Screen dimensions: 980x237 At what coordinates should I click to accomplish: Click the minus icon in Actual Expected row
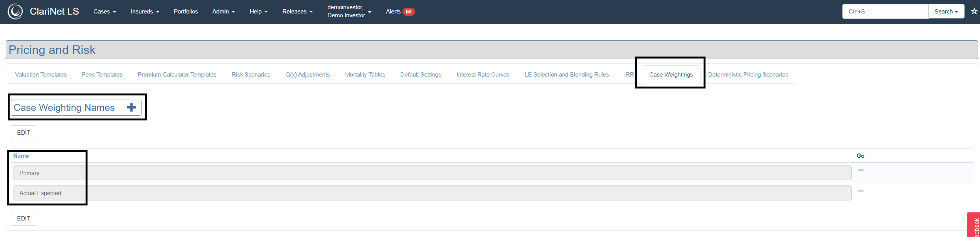coord(860,190)
